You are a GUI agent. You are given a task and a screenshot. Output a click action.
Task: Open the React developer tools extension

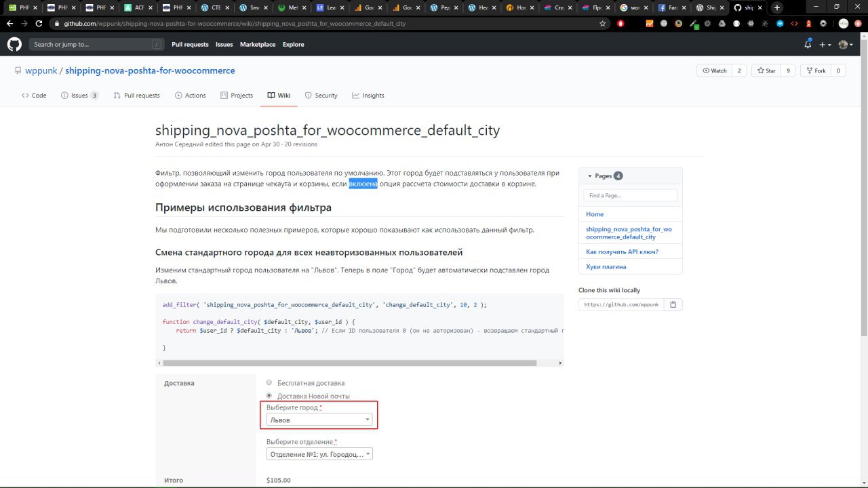751,23
